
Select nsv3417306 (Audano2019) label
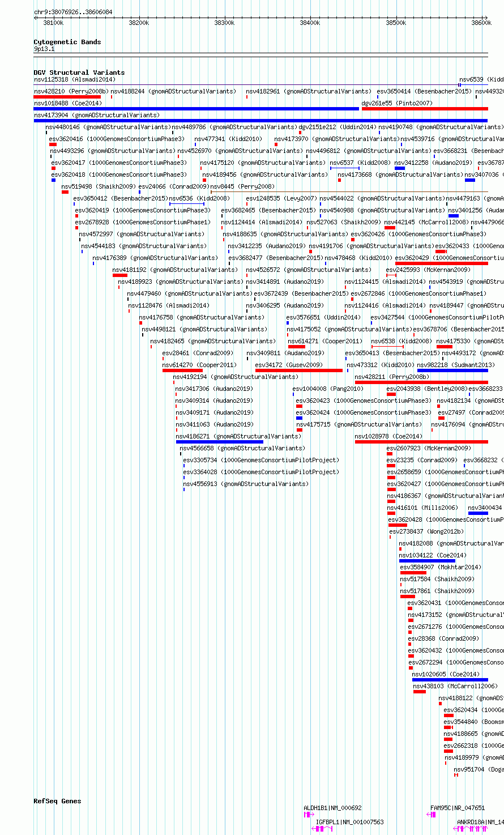214,389
